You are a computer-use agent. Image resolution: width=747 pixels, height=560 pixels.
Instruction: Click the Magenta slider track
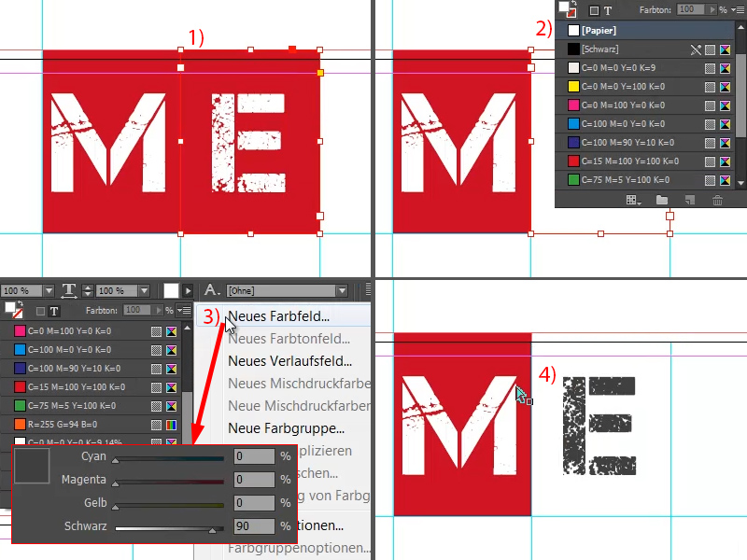169,482
